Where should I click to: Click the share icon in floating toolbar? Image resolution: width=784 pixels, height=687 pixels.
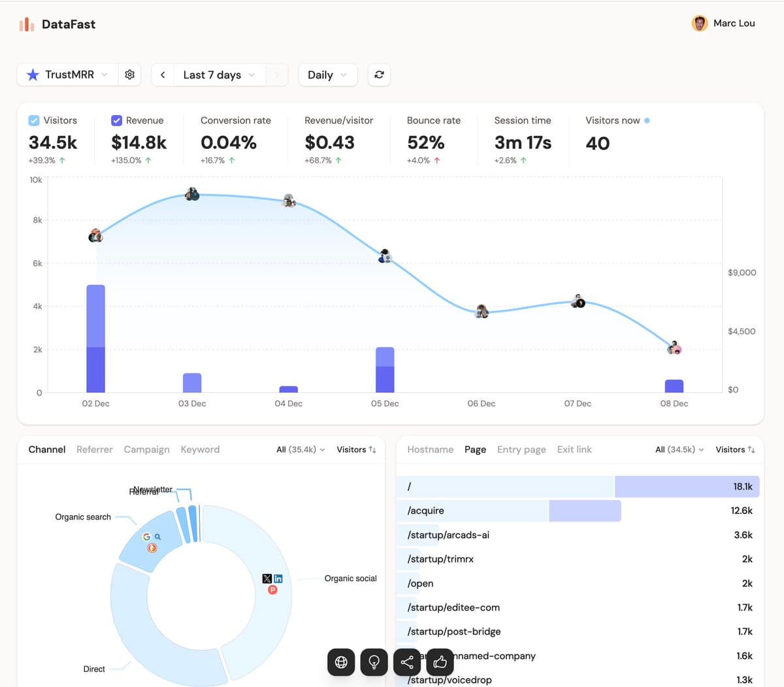tap(407, 662)
